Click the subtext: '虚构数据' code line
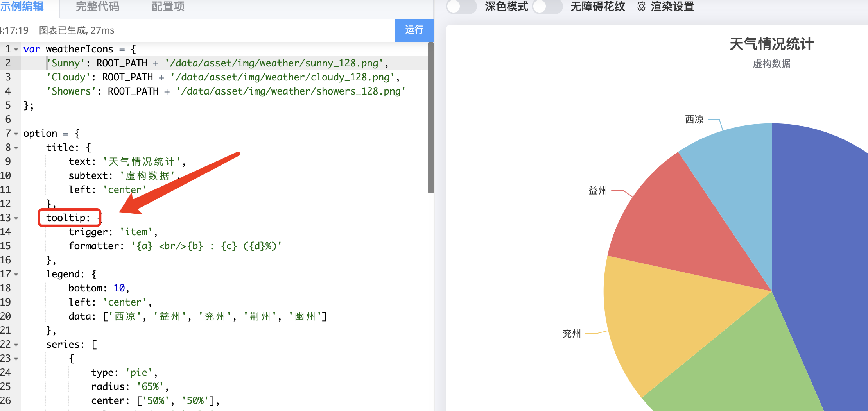 click(124, 176)
